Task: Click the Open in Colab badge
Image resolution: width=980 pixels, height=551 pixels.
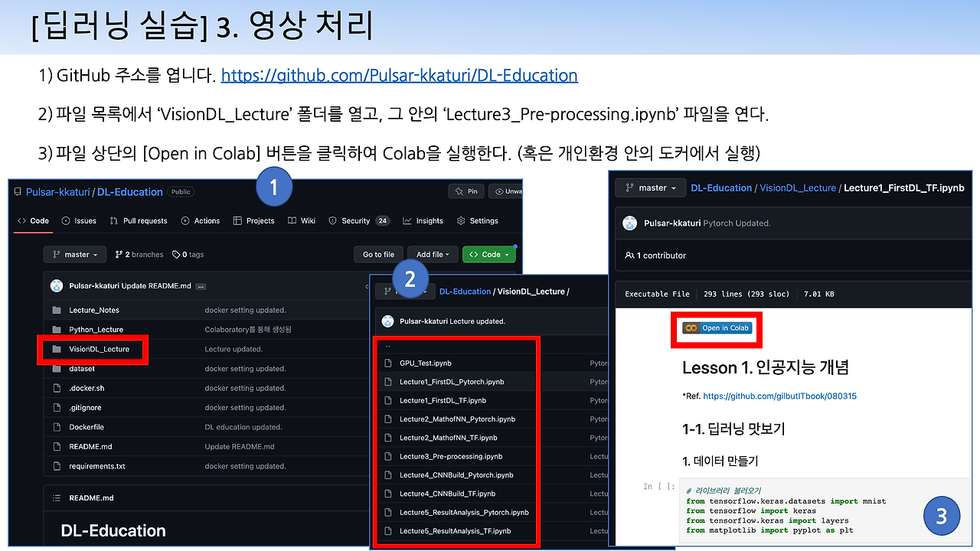Action: [x=716, y=327]
